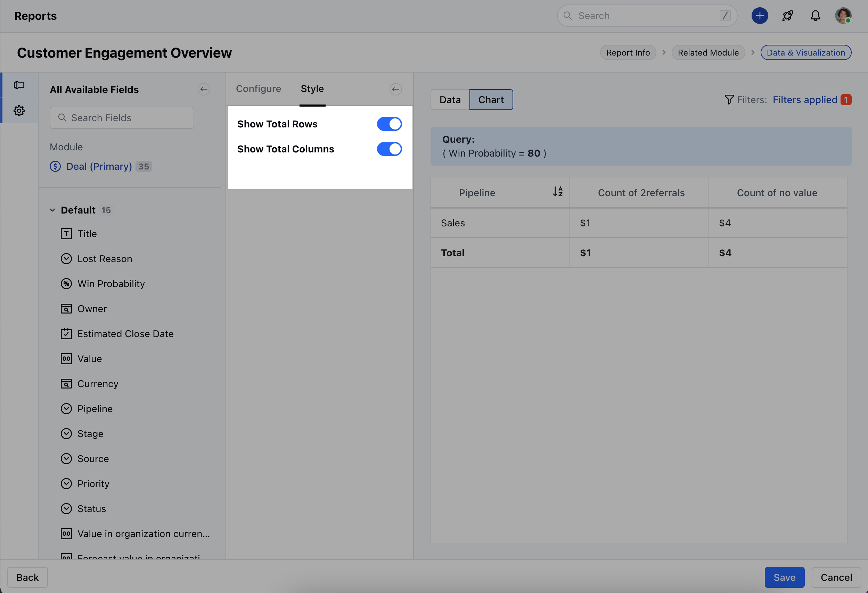Click the Value in organization currency icon

66,534
